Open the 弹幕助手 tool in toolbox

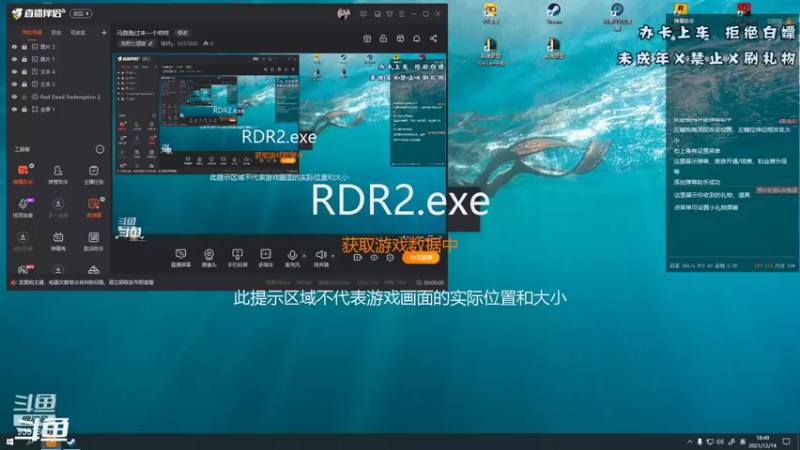[x=22, y=174]
